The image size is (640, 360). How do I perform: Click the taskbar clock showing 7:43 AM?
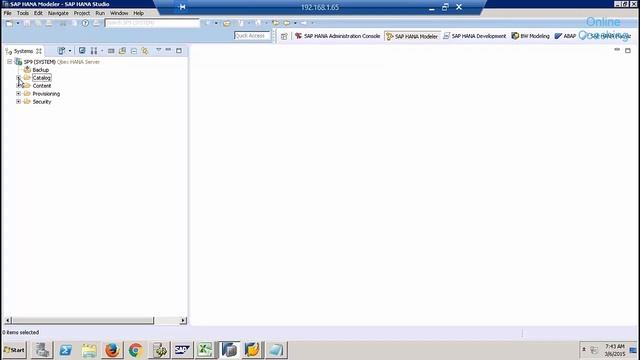point(614,350)
